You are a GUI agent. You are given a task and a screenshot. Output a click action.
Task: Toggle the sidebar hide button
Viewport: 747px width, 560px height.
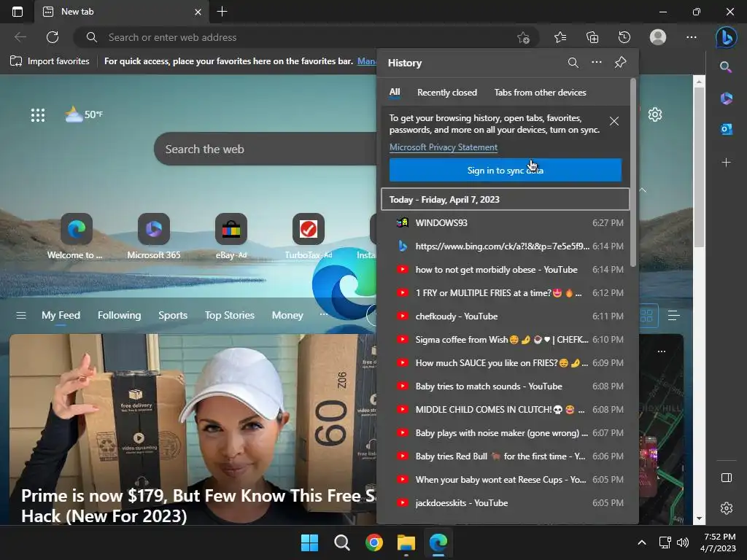coord(726,478)
